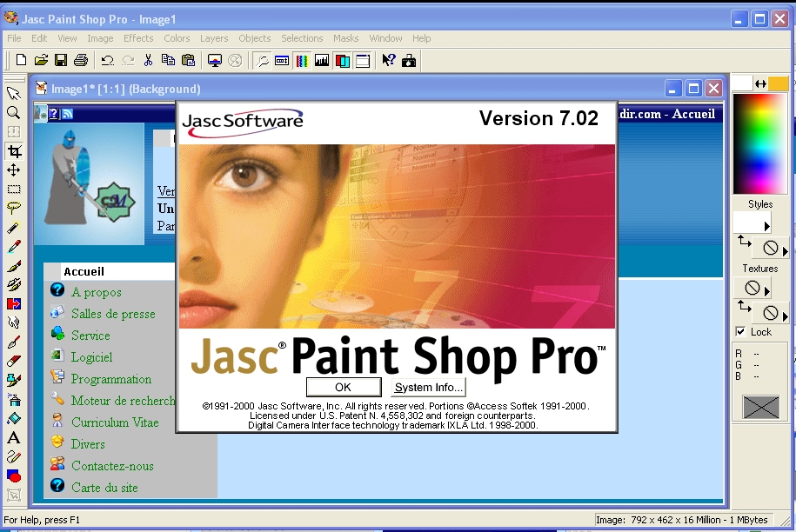796x532 pixels.
Task: Click the Cut scissors icon
Action: coord(148,60)
